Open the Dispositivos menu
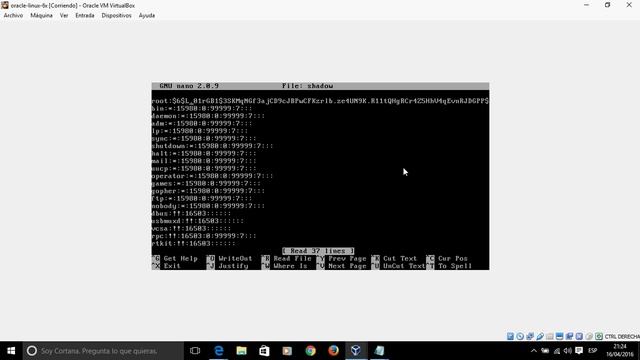The height and width of the screenshot is (360, 640). (x=116, y=16)
